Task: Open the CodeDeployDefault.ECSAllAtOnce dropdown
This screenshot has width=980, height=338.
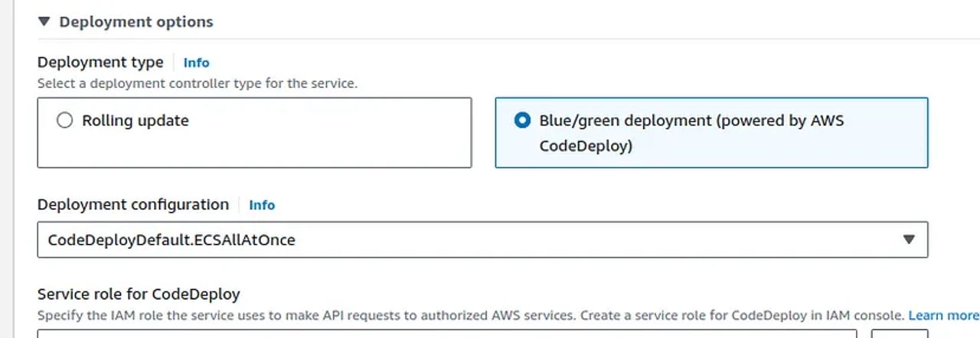Action: (459, 239)
